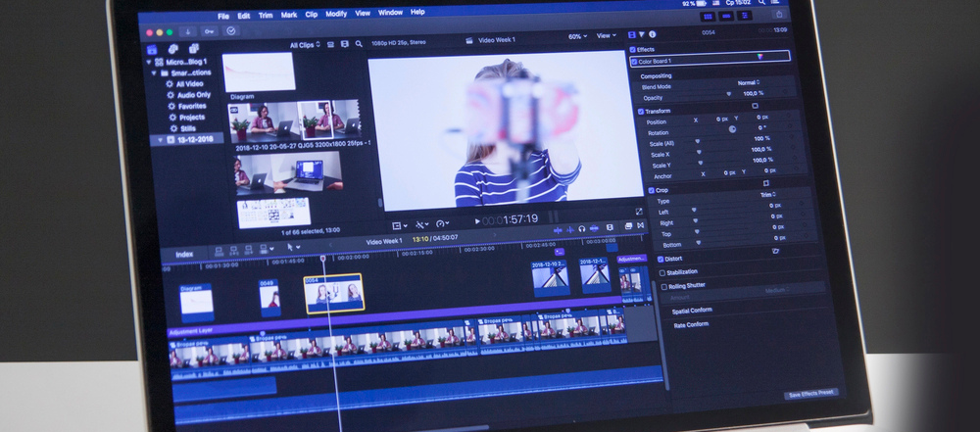
Task: Open Crop Type Trim dropdown
Action: [x=768, y=194]
